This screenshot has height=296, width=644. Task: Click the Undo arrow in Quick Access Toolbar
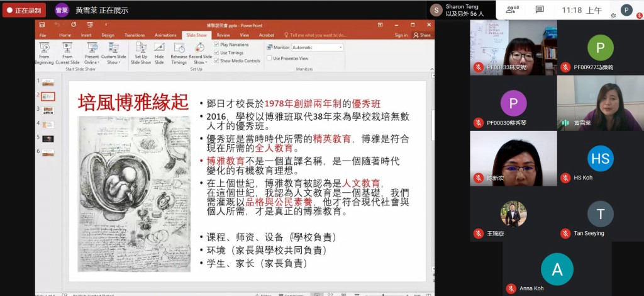click(57, 25)
